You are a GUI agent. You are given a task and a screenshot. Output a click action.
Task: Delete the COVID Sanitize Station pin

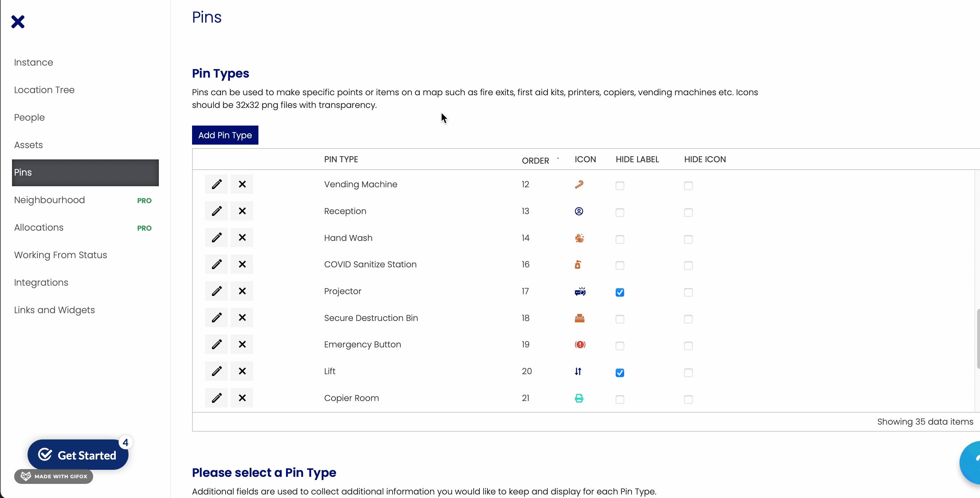click(242, 264)
